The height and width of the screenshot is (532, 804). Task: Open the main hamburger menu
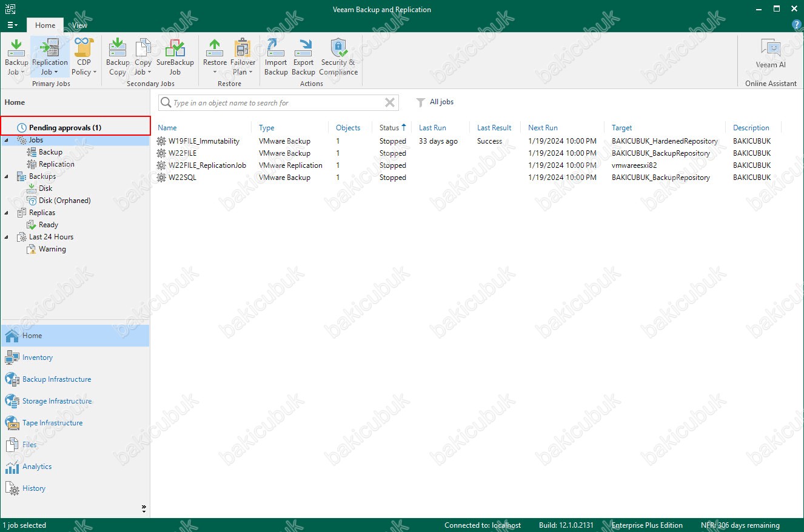click(12, 25)
